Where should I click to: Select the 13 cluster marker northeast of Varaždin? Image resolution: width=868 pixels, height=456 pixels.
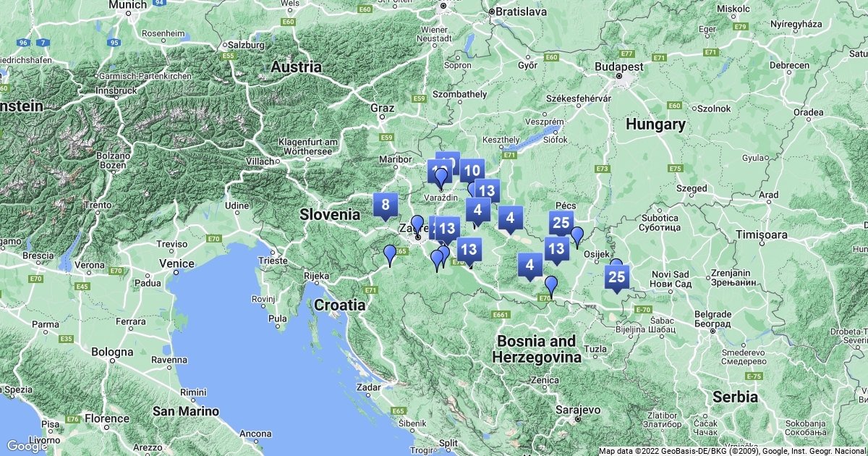click(x=488, y=191)
